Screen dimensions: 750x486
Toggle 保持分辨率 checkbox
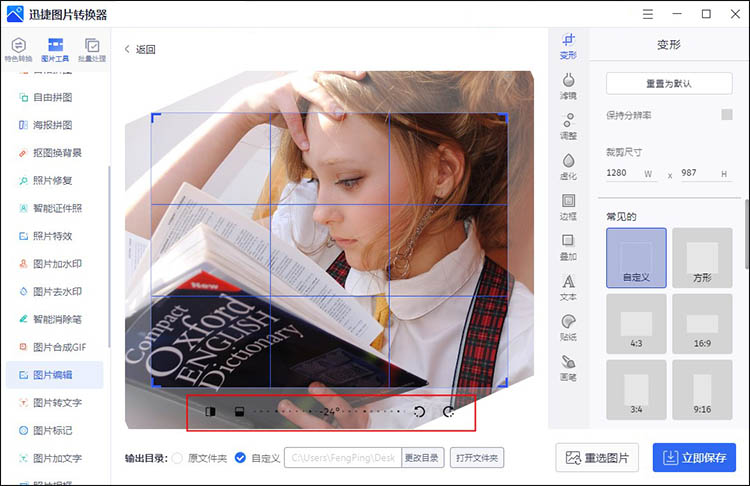[727, 115]
